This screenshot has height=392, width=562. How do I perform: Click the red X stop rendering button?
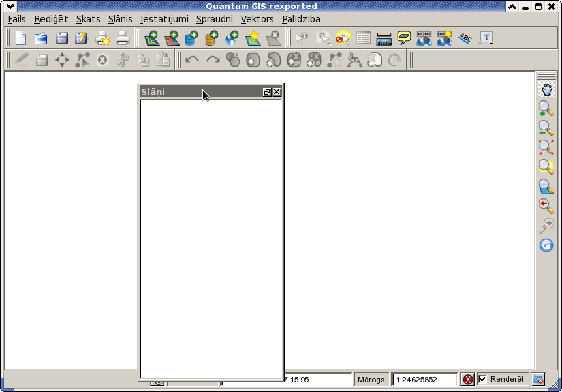[468, 380]
